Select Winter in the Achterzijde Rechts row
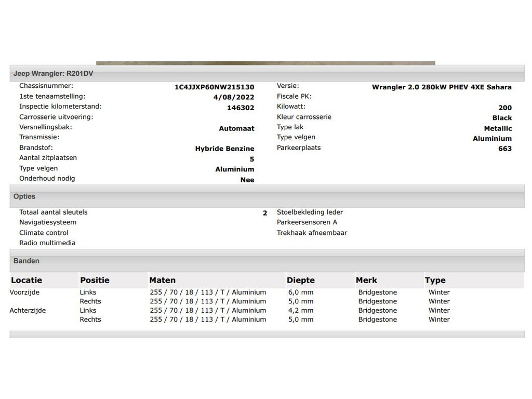The image size is (532, 399). 439,320
